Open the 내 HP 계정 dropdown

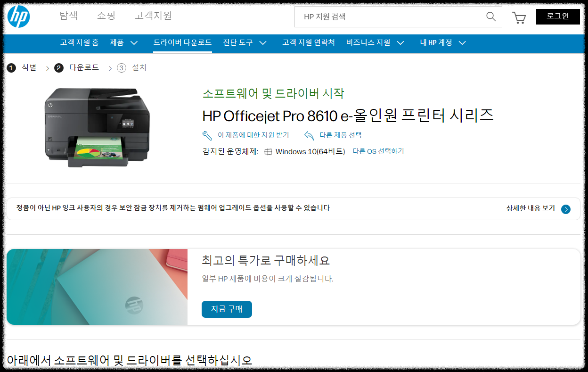tap(441, 42)
